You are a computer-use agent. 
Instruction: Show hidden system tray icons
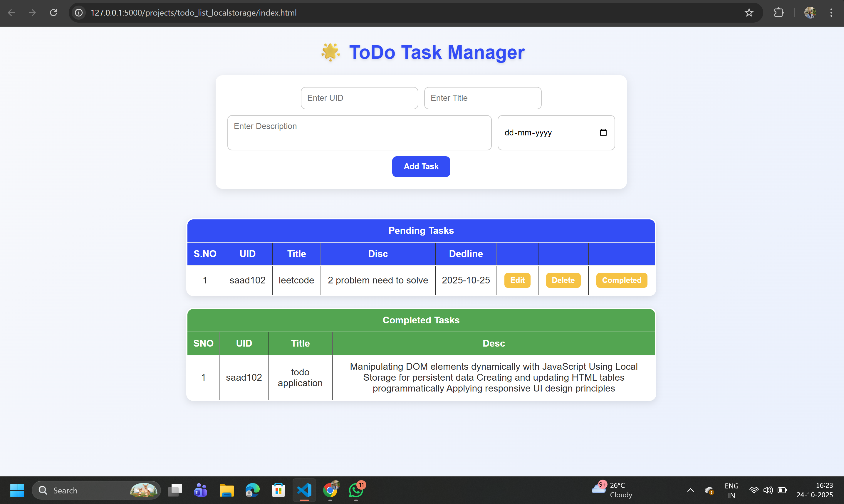coord(690,490)
